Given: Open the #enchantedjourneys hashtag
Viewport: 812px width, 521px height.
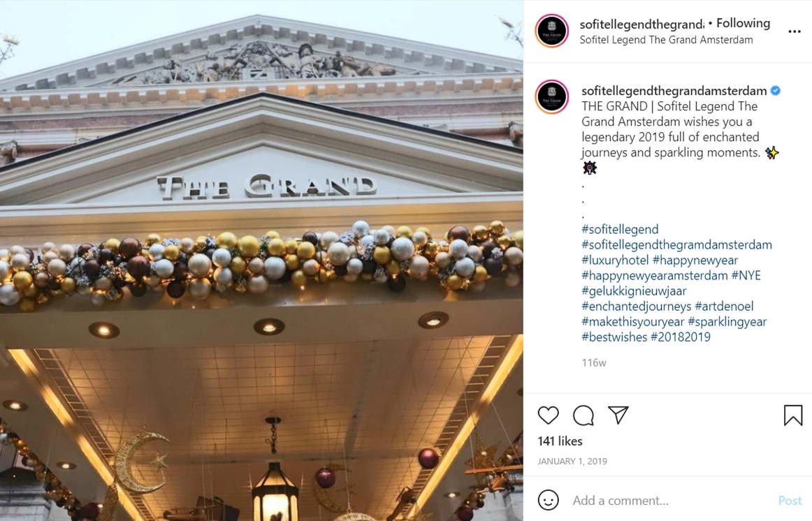Looking at the screenshot, I should point(636,307).
